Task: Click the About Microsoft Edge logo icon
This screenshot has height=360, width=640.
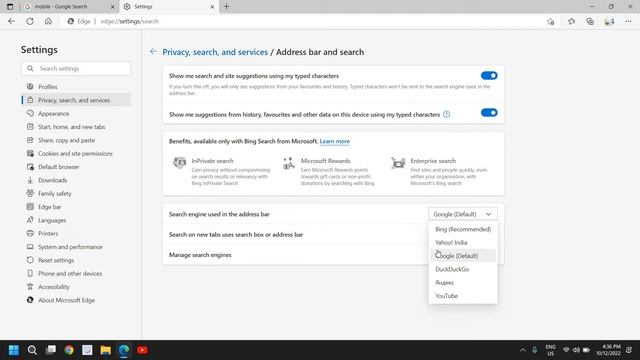Action: [30, 300]
